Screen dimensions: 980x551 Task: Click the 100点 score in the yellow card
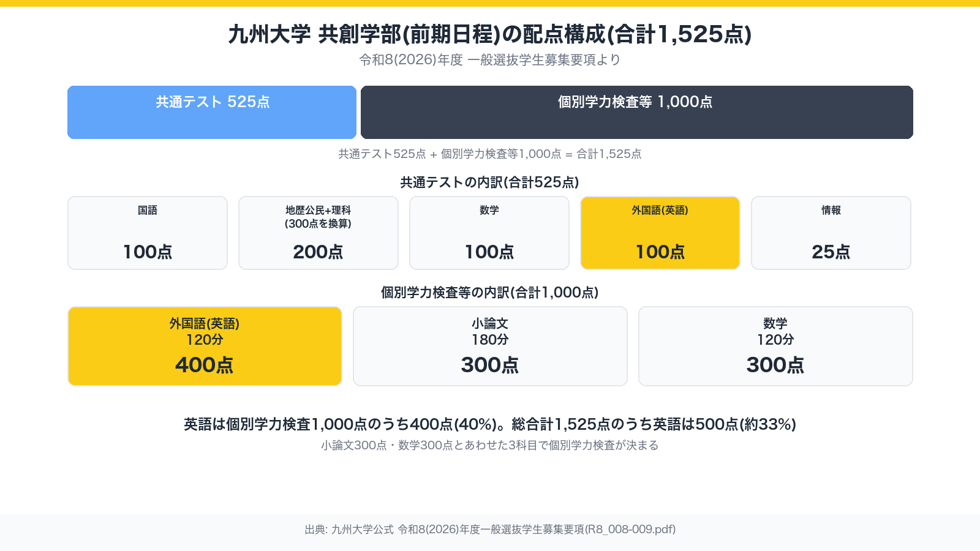pos(660,252)
